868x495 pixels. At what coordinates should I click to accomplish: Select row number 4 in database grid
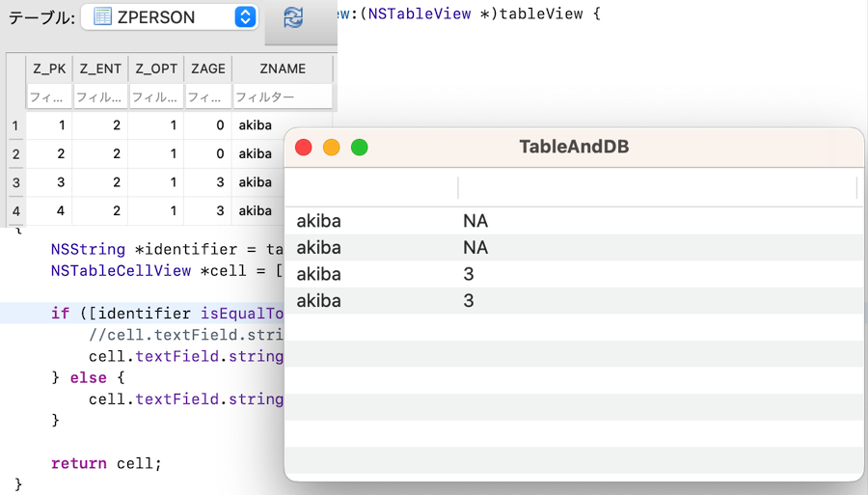(x=15, y=210)
